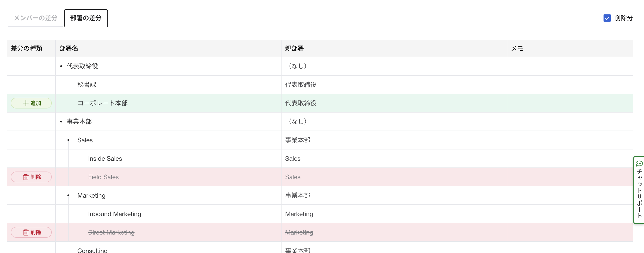Click the trash icon on Field Sales row
This screenshot has height=253, width=644.
(x=26, y=177)
